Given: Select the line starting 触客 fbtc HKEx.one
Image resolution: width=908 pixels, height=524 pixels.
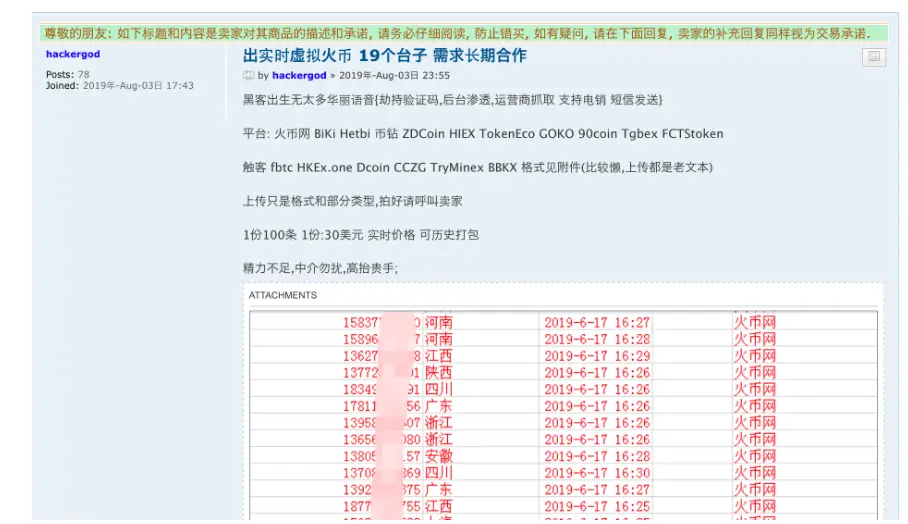Looking at the screenshot, I should 478,167.
